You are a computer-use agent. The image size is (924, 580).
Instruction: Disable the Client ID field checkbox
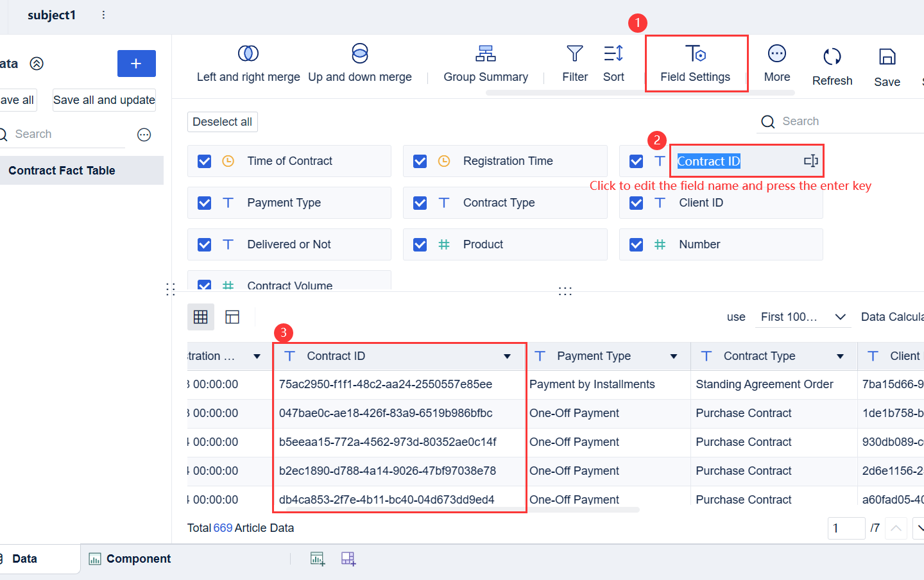pos(636,202)
